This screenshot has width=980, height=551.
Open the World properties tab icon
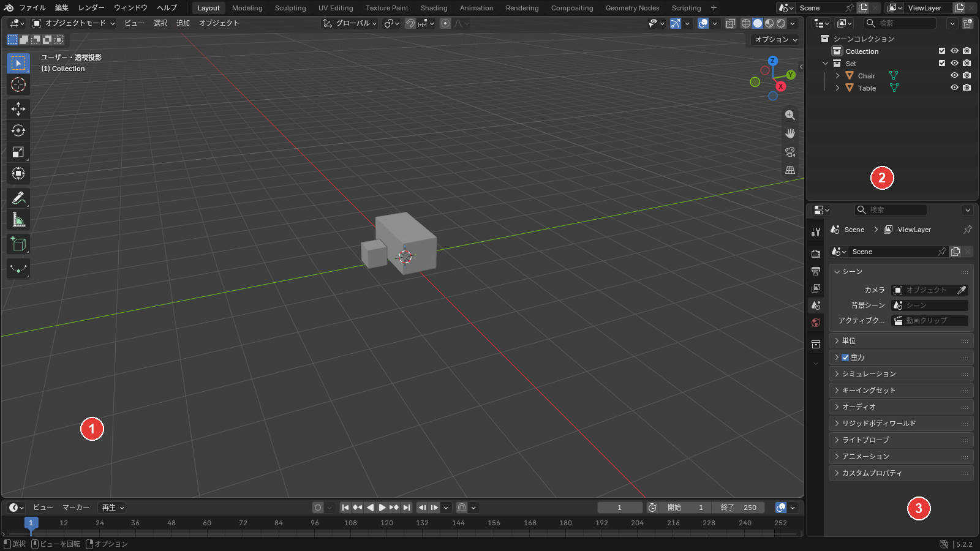tap(816, 323)
